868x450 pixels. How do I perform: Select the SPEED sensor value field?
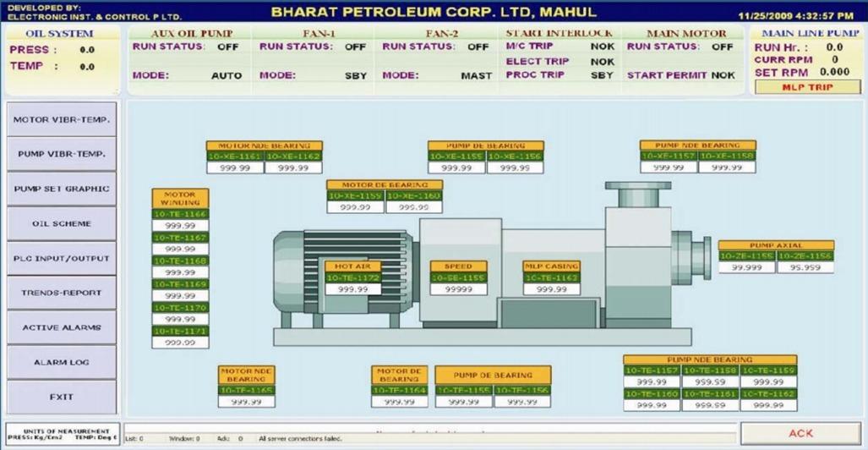458,289
